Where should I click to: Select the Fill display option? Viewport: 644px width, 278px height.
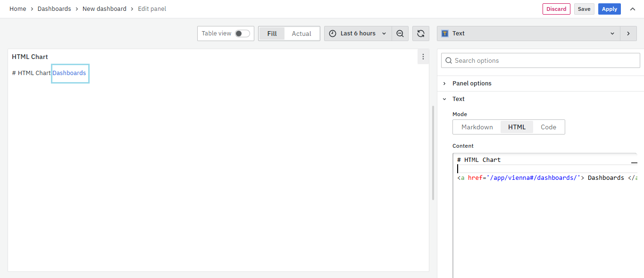(x=272, y=34)
